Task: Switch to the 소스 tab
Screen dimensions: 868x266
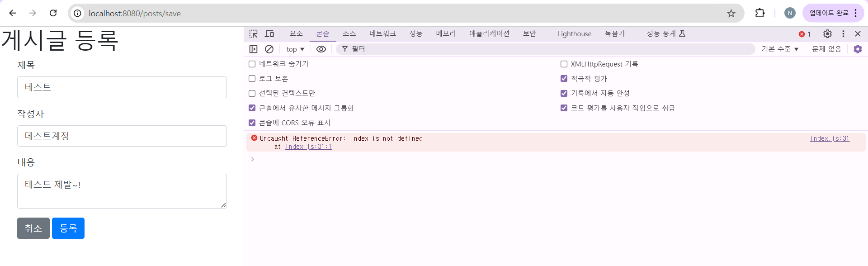Action: (x=349, y=34)
